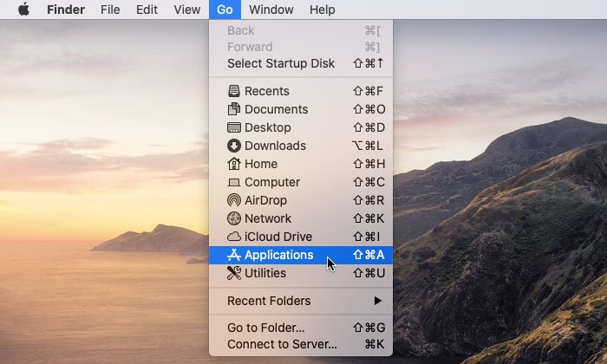Image resolution: width=607 pixels, height=364 pixels.
Task: Choose Recents from the Go menu
Action: click(x=301, y=91)
